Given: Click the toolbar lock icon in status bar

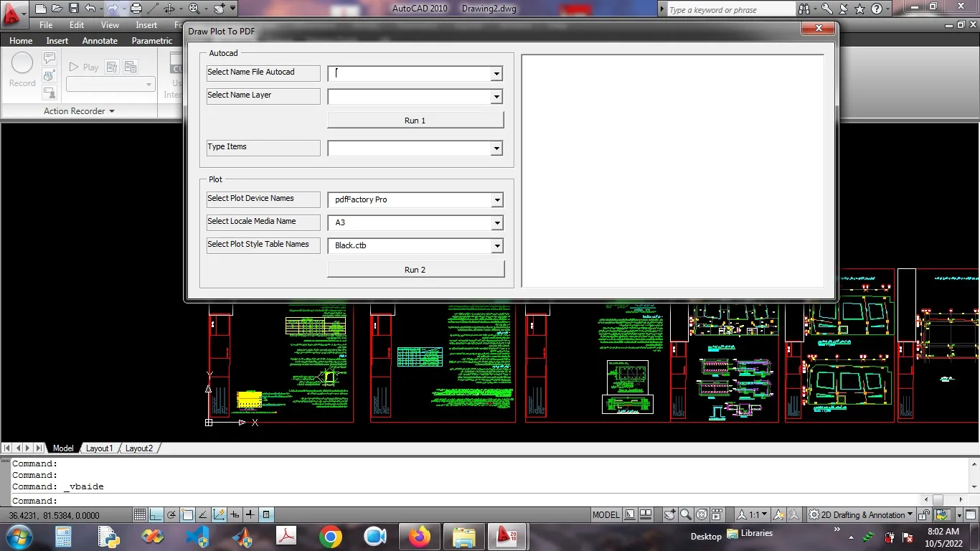Looking at the screenshot, I should click(925, 514).
